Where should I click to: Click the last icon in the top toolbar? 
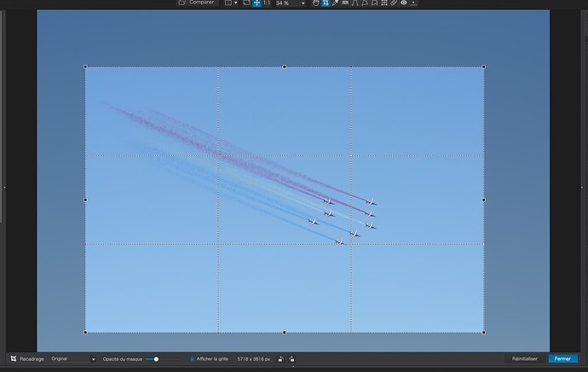(x=413, y=3)
